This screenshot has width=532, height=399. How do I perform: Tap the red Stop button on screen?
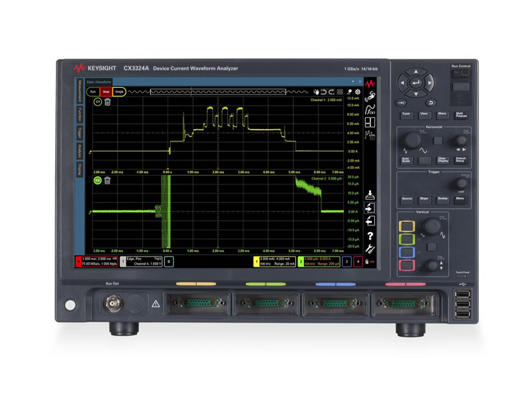click(106, 92)
